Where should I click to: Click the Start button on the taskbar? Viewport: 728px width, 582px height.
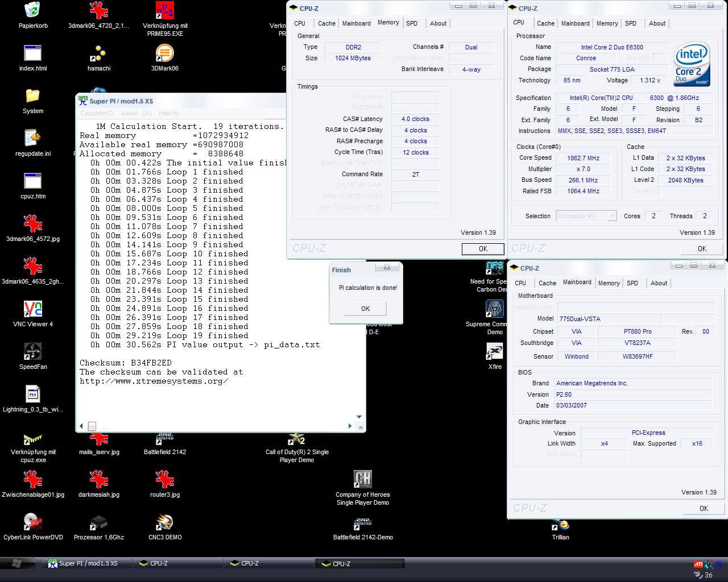[x=18, y=563]
